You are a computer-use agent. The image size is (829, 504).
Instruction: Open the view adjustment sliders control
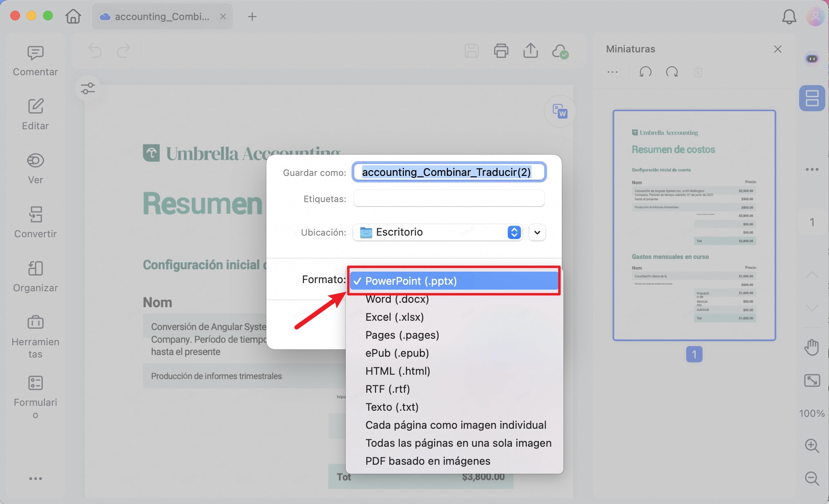[x=88, y=88]
